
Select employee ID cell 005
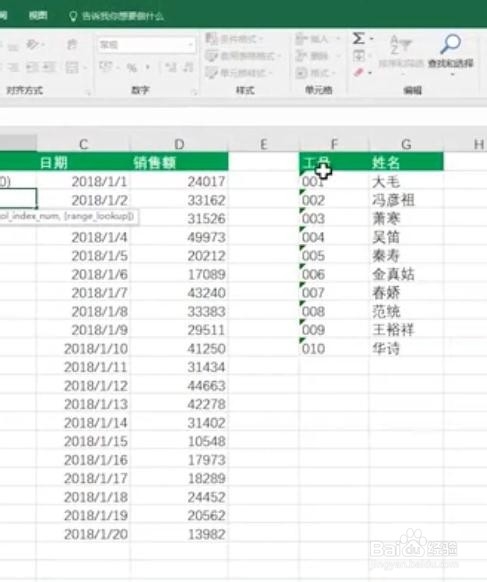[334, 255]
